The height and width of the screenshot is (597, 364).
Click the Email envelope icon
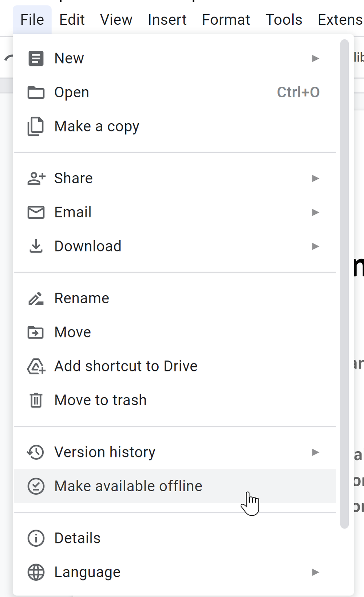click(x=36, y=212)
